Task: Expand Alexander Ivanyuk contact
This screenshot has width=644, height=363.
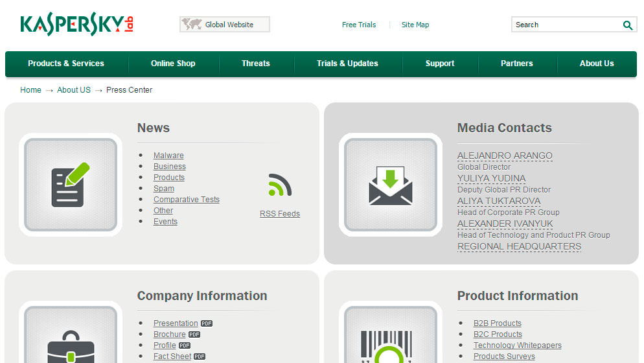Action: tap(505, 224)
